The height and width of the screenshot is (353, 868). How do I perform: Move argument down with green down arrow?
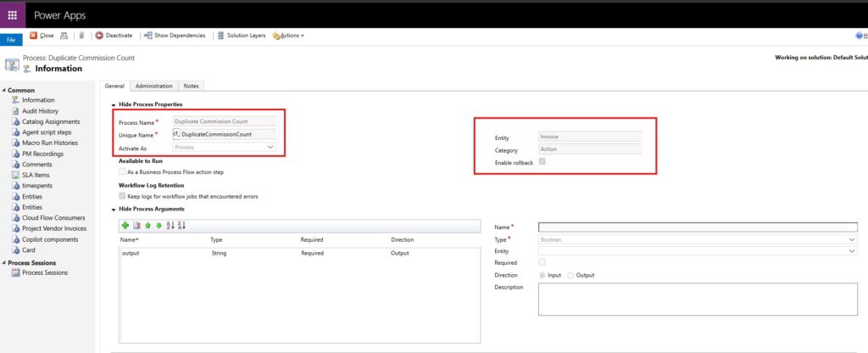[x=159, y=225]
